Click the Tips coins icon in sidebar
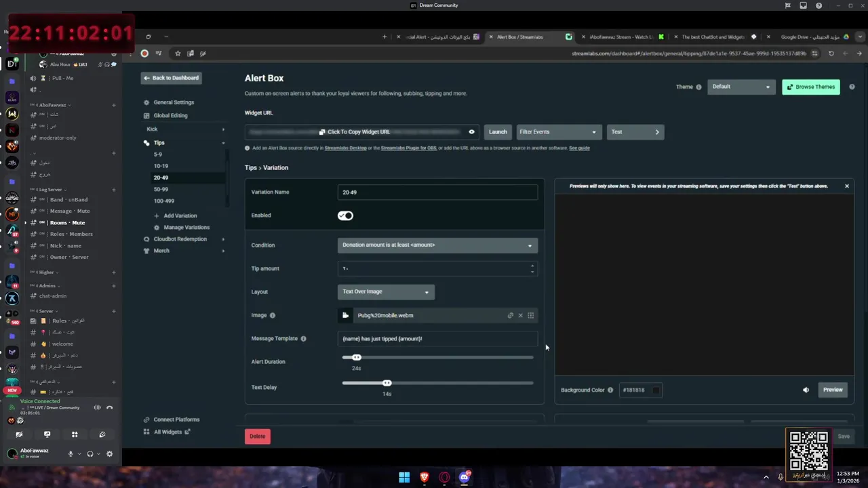This screenshot has width=868, height=488. 146,143
